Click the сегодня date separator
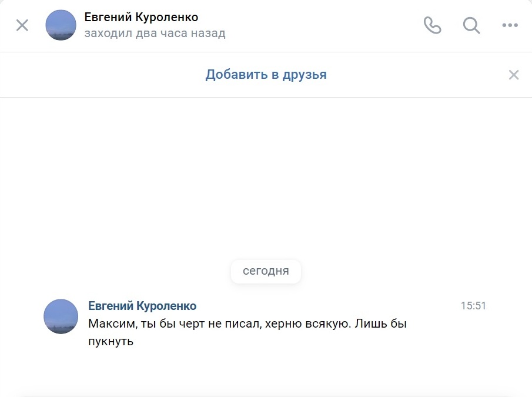 (266, 271)
